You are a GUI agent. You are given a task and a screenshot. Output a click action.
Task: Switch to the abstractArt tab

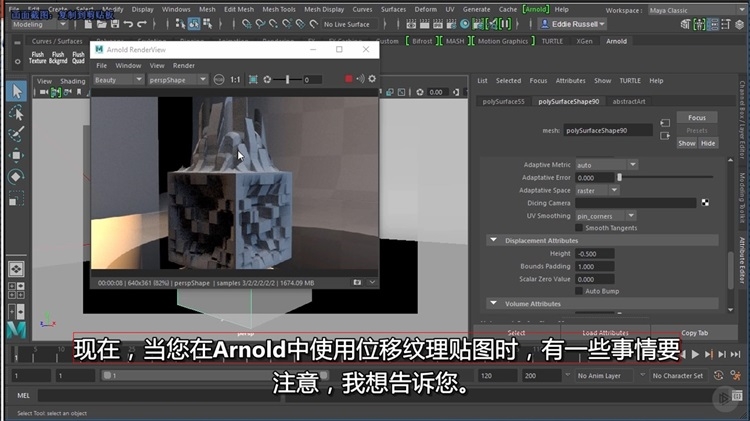coord(629,101)
